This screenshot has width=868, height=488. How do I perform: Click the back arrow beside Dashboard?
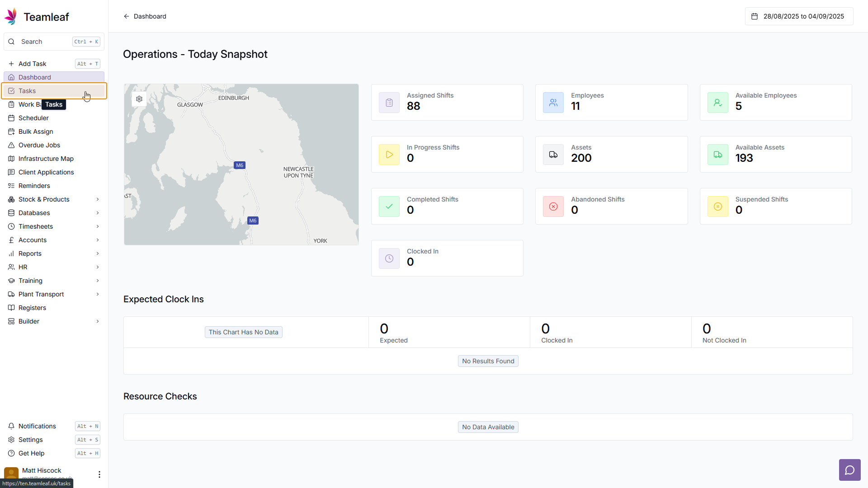[x=127, y=16]
